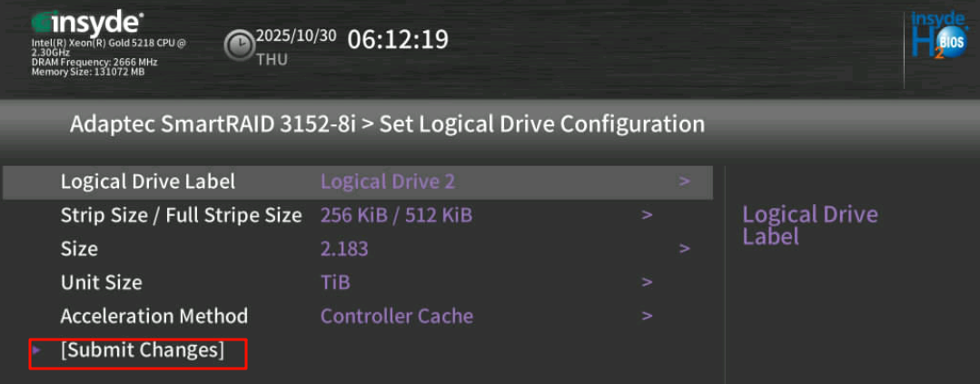Expand the Logical Drive Label chevron
This screenshot has width=980, height=384.
(x=684, y=182)
